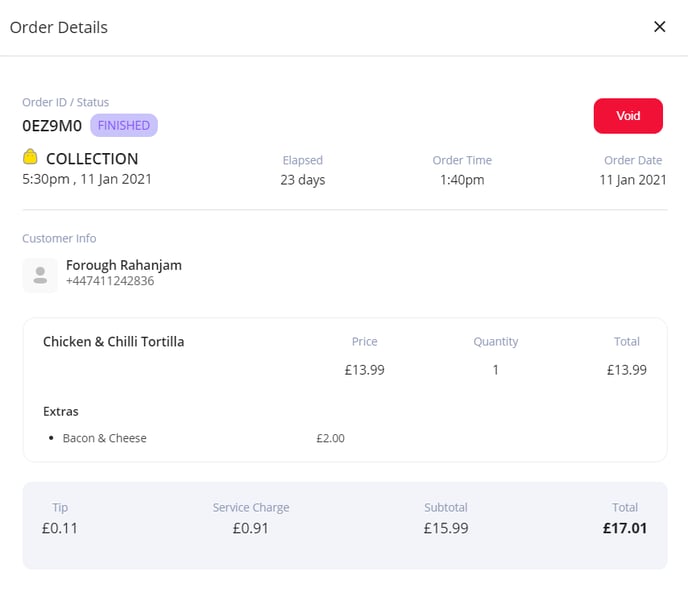Click the yellow collection bag icon
Image resolution: width=688 pixels, height=609 pixels.
[x=30, y=157]
